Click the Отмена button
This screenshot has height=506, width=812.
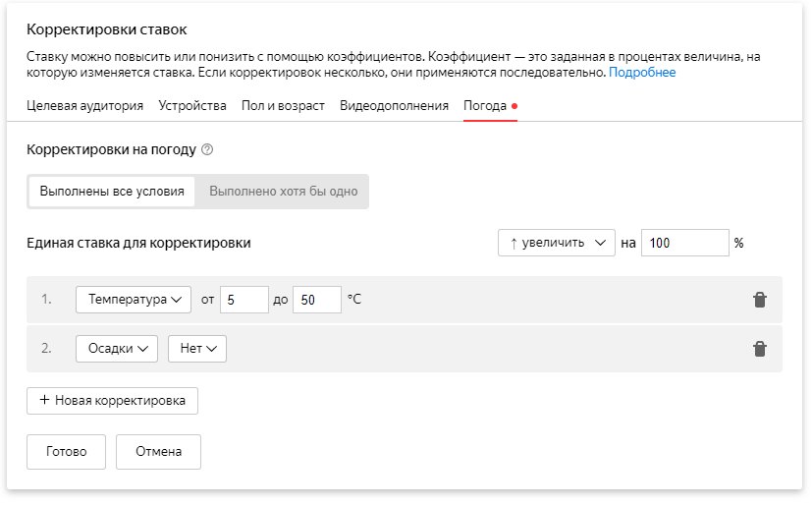[158, 452]
